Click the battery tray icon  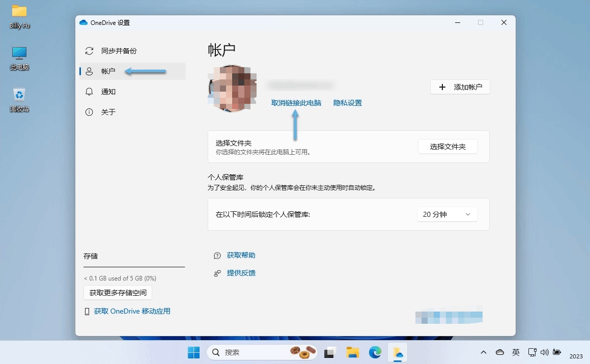[557, 352]
